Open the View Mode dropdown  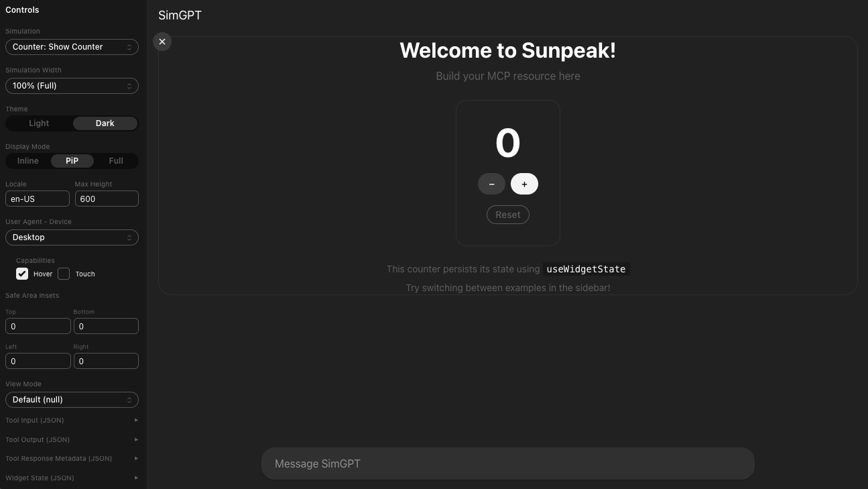[72, 400]
